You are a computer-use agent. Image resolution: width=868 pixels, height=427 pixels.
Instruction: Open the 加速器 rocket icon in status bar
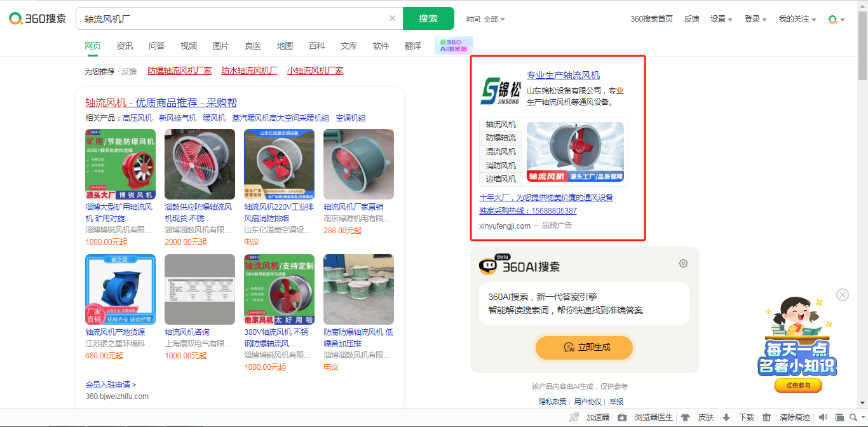(x=574, y=417)
